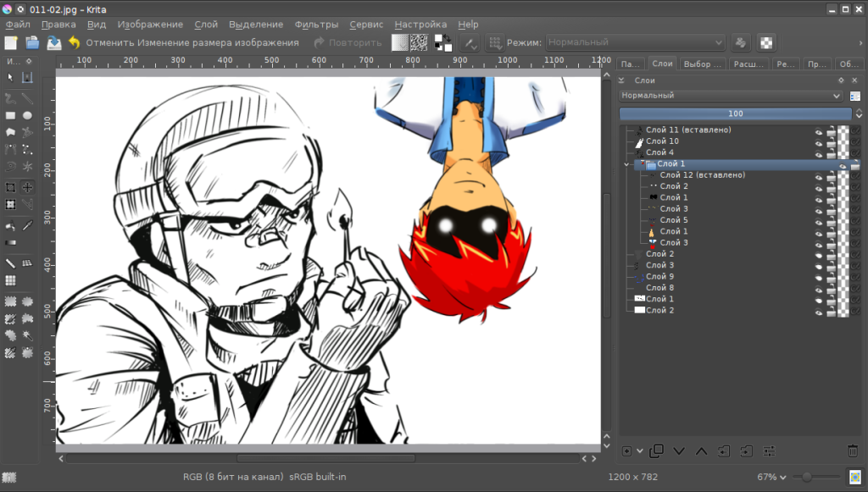Choose the rectangular selection tool
The height and width of the screenshot is (492, 868).
coord(10,301)
